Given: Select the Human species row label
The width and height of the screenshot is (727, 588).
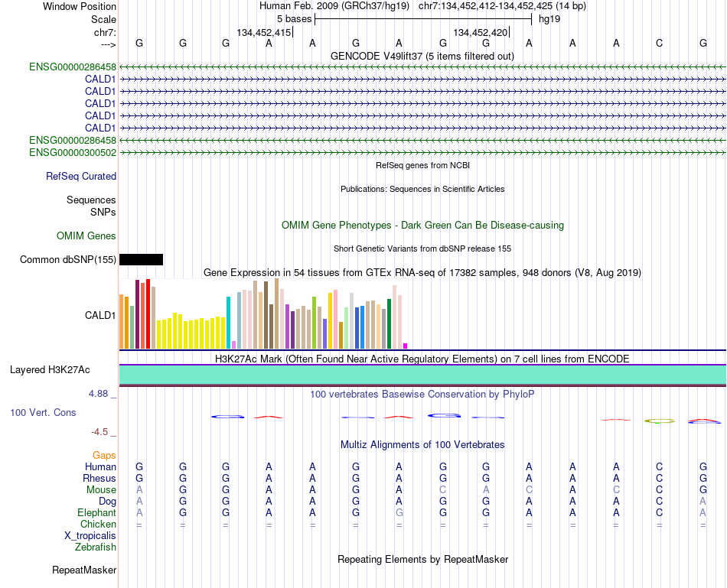Looking at the screenshot, I should tap(100, 466).
